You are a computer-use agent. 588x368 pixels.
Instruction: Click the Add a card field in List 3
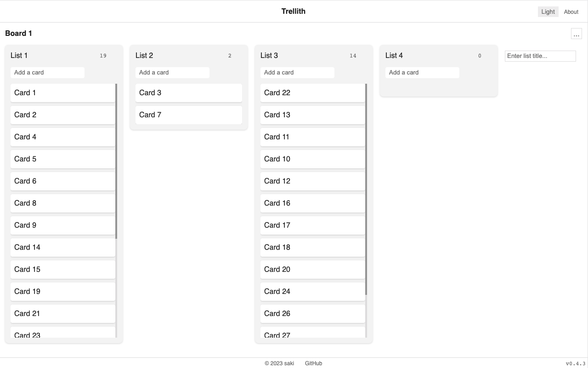[297, 73]
